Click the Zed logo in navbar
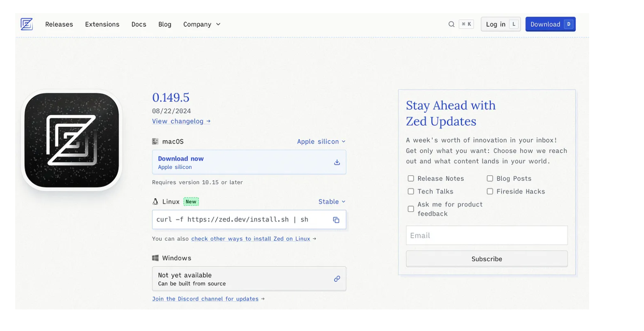This screenshot has height=331, width=644. tap(27, 24)
